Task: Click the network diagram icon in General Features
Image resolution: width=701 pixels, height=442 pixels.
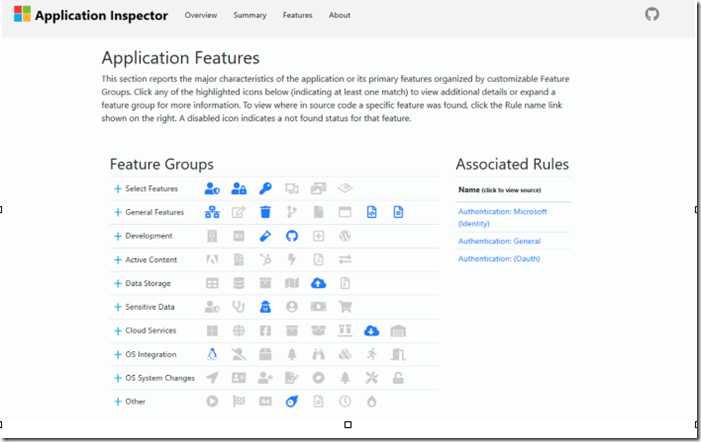Action: tap(212, 212)
